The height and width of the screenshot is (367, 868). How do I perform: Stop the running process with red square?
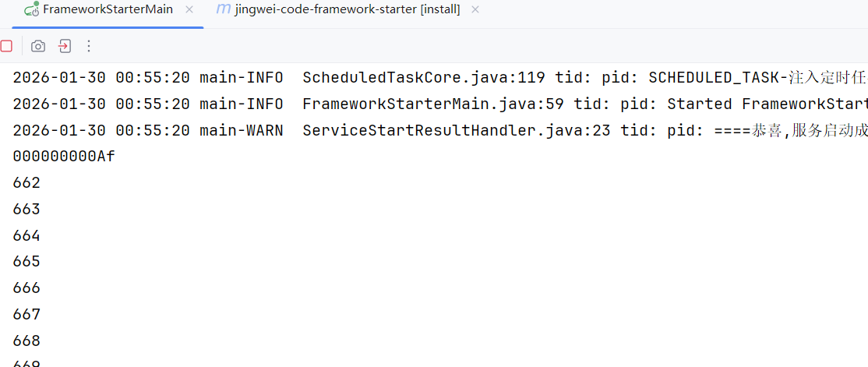(6, 46)
